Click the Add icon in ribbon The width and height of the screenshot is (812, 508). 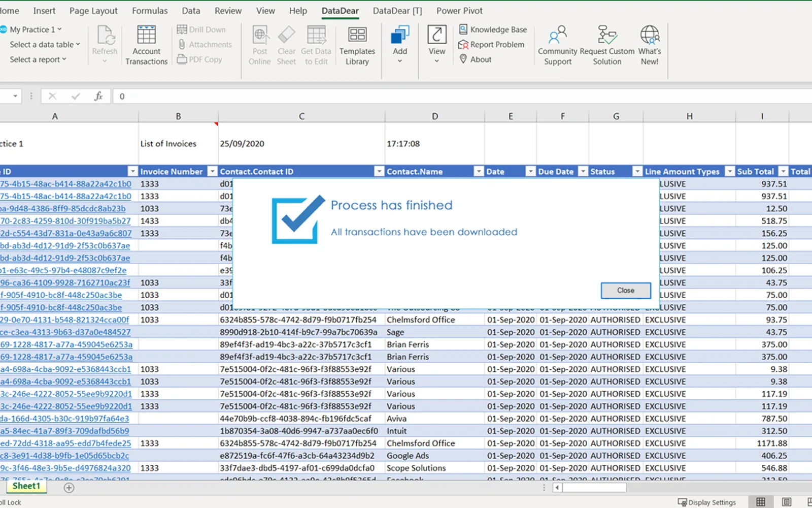tap(400, 36)
